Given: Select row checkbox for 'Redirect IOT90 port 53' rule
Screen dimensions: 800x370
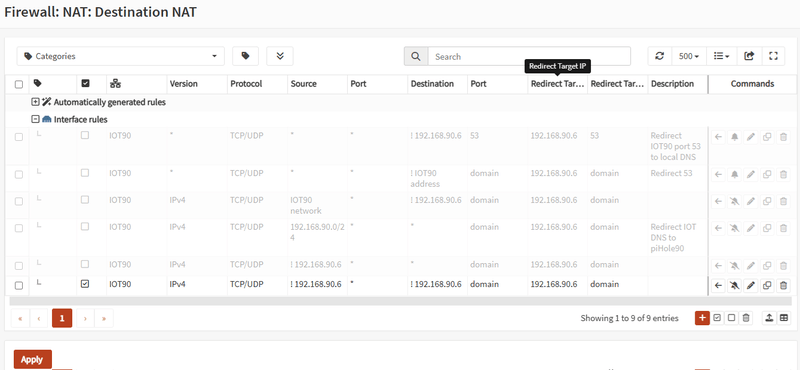Looking at the screenshot, I should (19, 137).
